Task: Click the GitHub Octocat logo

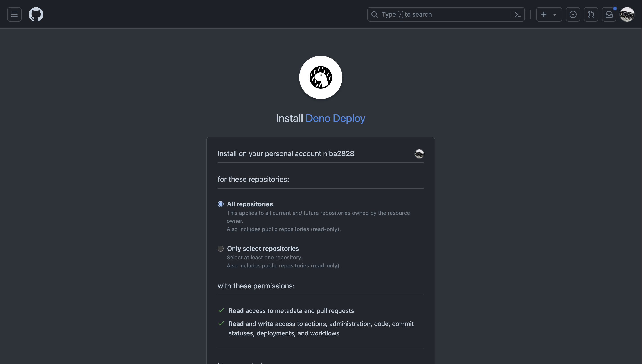Action: [36, 14]
